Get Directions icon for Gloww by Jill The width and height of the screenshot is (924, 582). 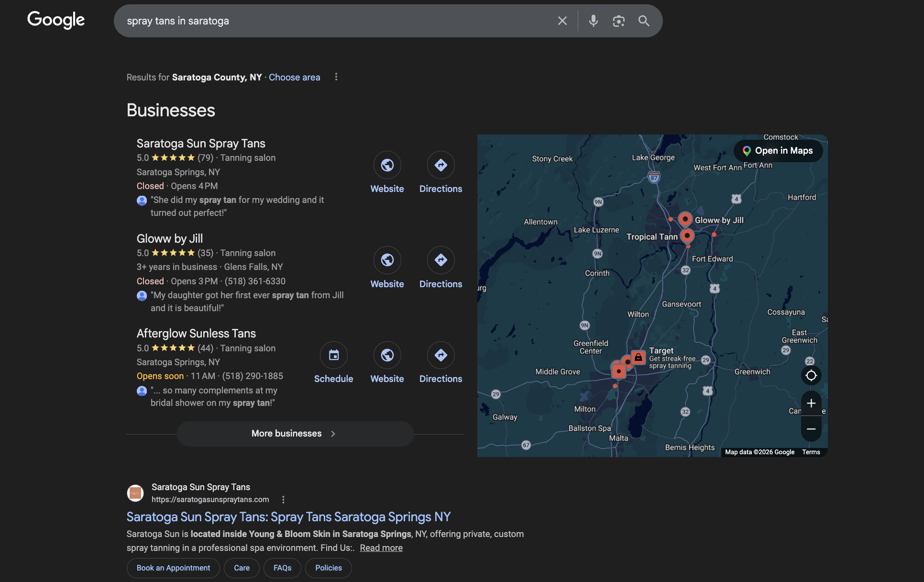[x=441, y=260]
